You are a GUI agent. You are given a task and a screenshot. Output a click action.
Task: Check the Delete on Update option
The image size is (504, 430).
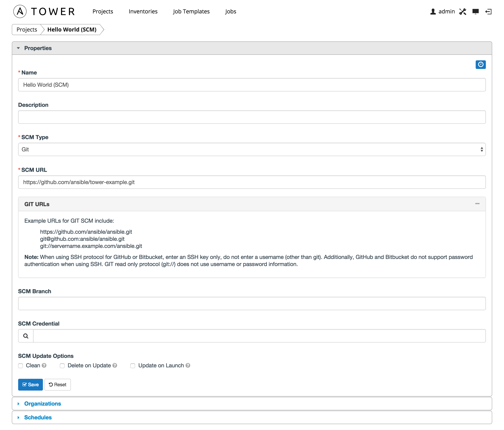pyautogui.click(x=62, y=366)
